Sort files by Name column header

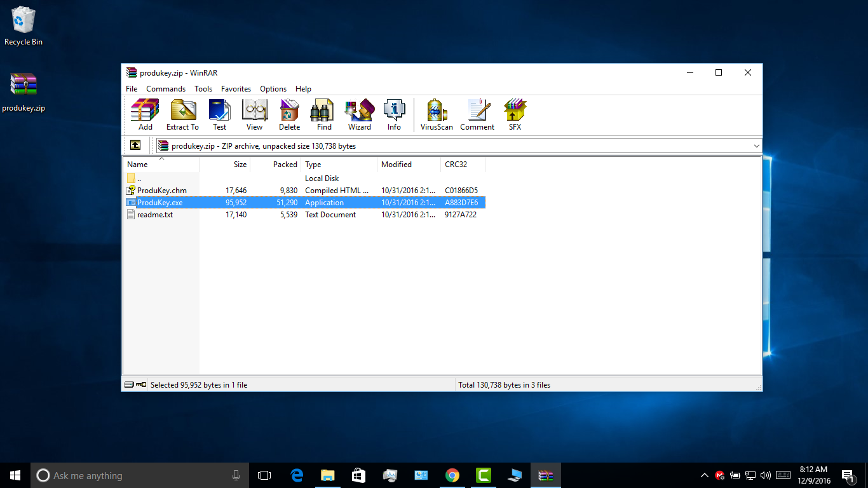coord(161,165)
